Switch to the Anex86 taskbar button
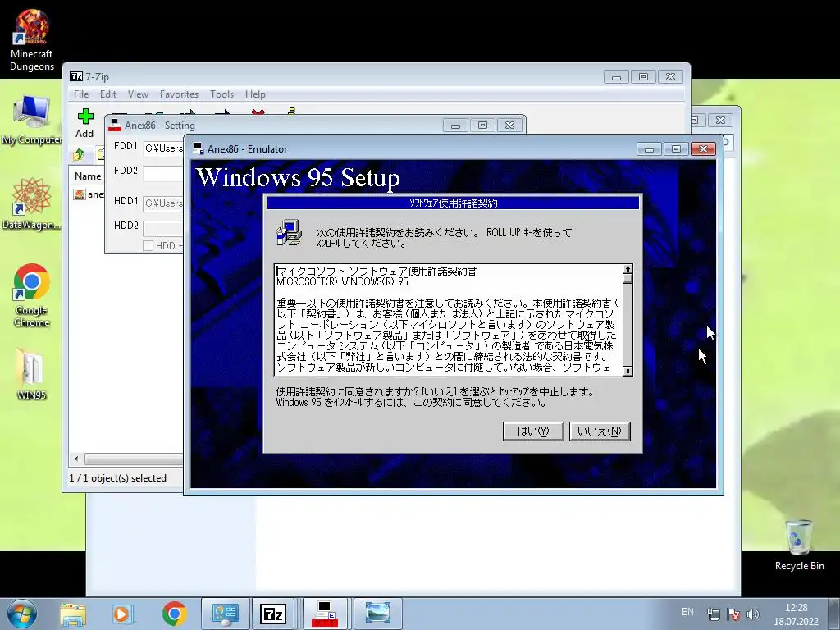Screen dimensions: 840x630 point(326,614)
